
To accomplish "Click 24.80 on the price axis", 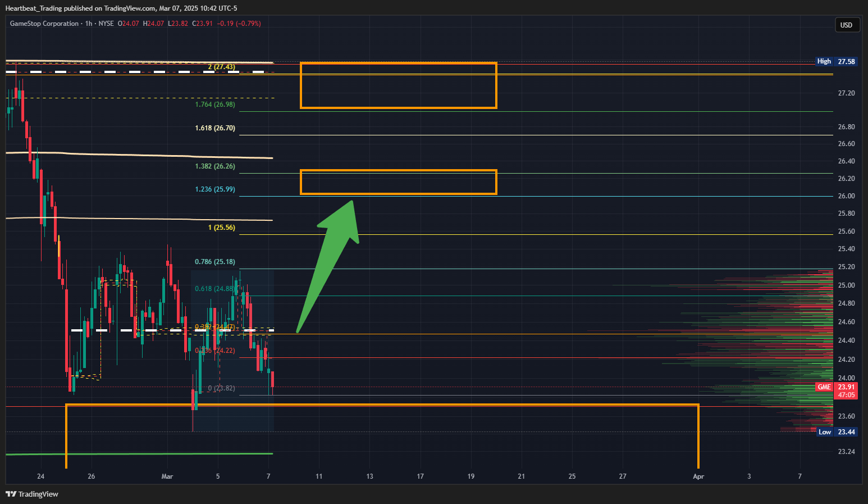I will pos(846,303).
